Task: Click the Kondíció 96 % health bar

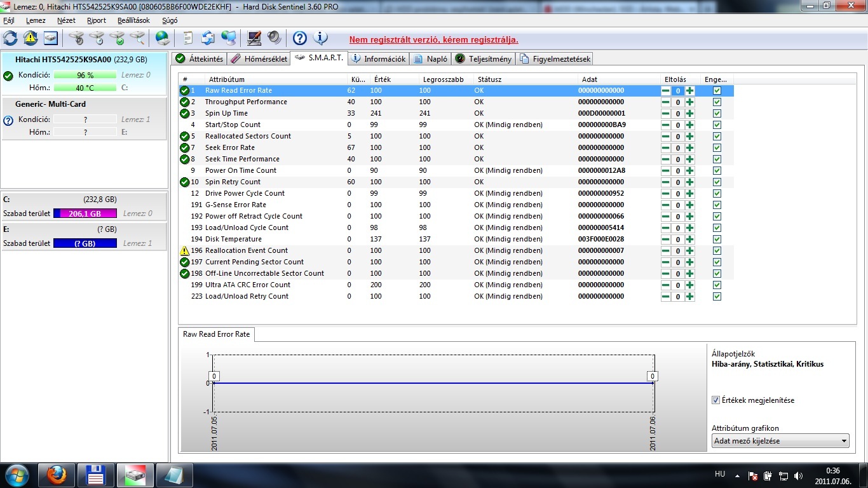Action: 85,75
